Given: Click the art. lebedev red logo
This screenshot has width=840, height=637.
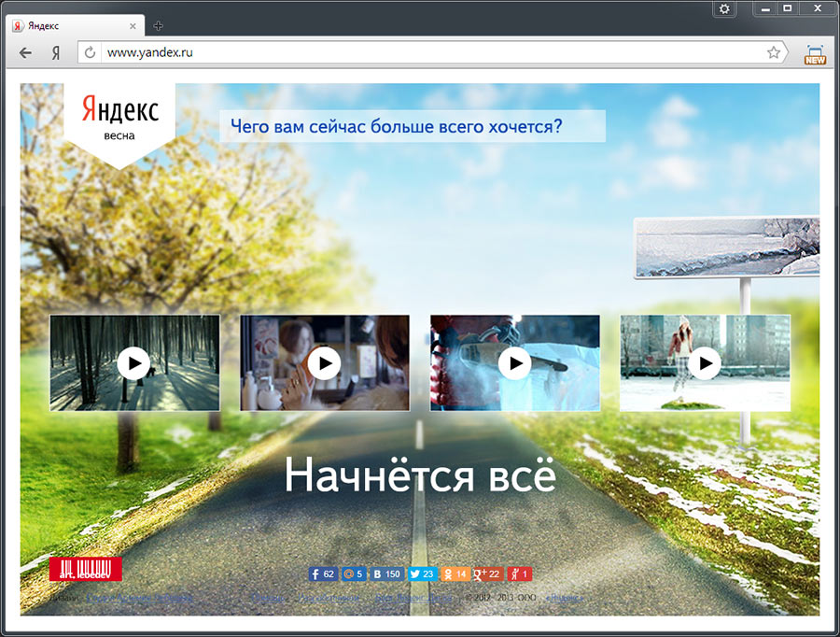Looking at the screenshot, I should tap(86, 569).
